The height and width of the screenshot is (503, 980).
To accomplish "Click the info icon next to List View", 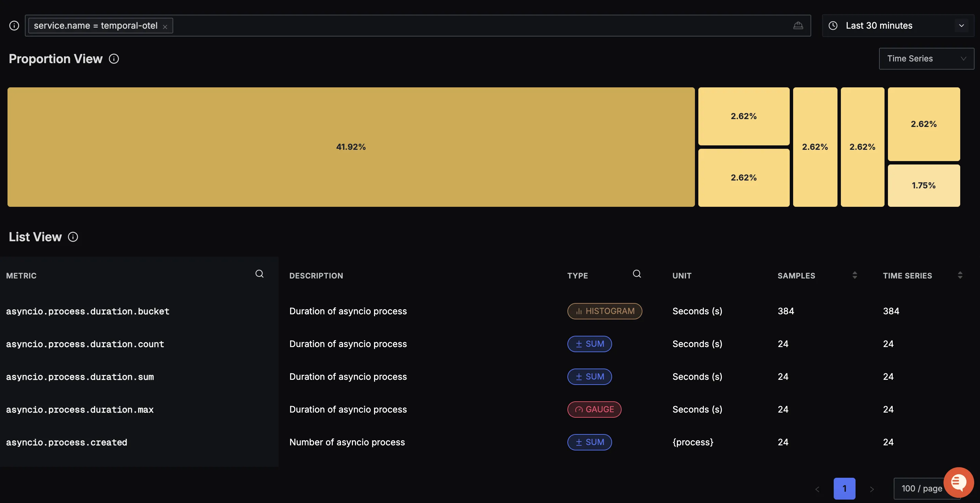I will [73, 237].
